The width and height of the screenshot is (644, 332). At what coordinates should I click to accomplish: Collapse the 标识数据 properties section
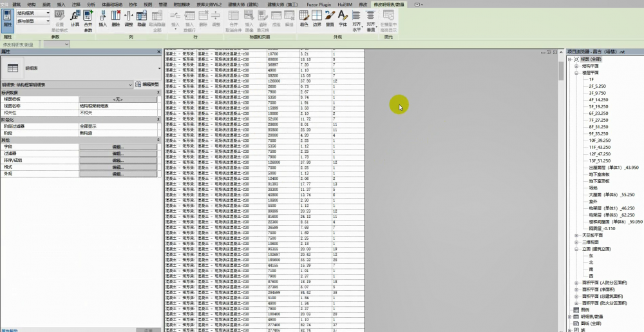point(158,93)
